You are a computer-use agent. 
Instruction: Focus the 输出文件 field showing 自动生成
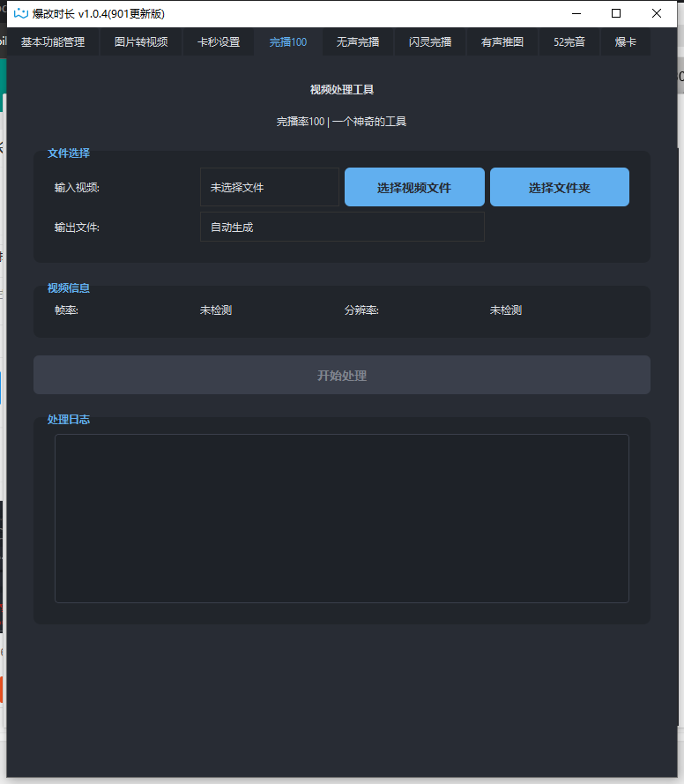[342, 227]
